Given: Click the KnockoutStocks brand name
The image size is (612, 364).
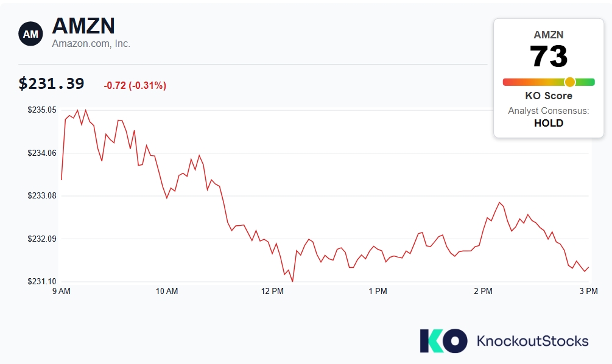Looking at the screenshot, I should coord(532,341).
